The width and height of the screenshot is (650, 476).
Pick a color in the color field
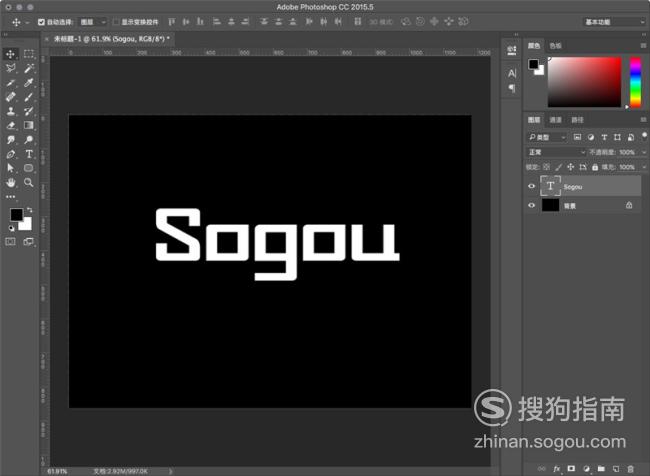pos(585,82)
